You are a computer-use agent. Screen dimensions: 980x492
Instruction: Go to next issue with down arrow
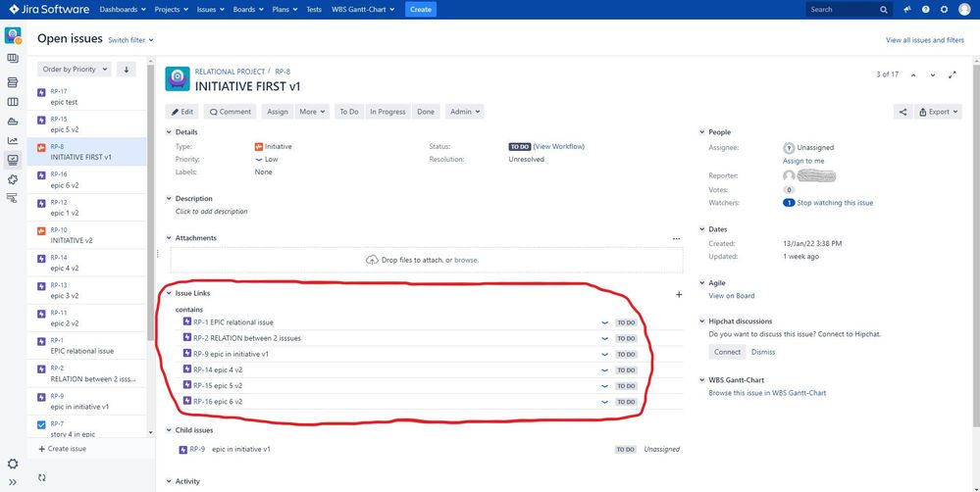[933, 74]
